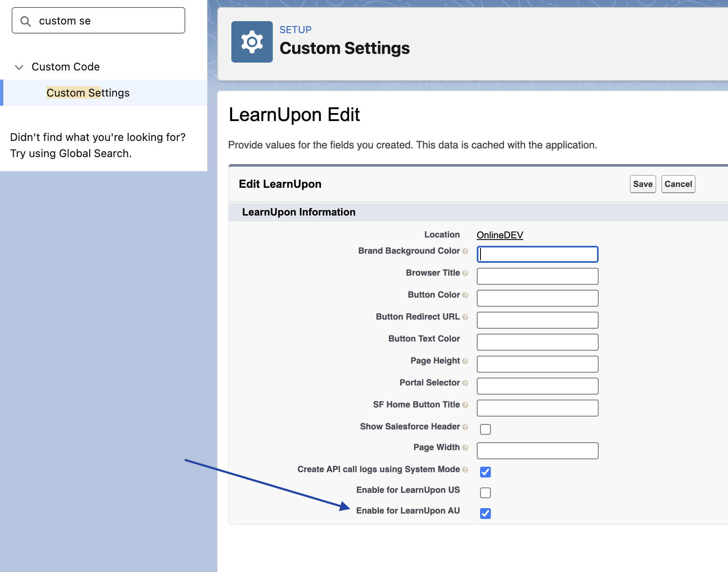Check the Show Salesforce Header checkbox
728x572 pixels.
(x=485, y=429)
